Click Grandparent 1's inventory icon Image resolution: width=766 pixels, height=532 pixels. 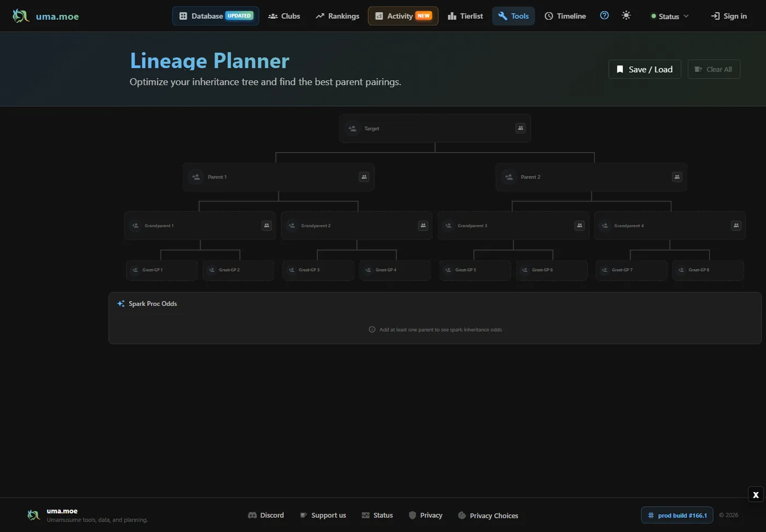coord(266,225)
